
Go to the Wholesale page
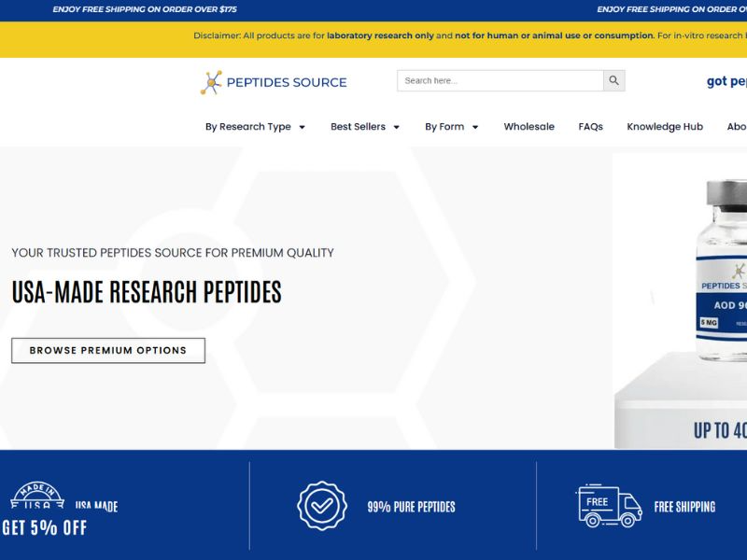pos(529,127)
